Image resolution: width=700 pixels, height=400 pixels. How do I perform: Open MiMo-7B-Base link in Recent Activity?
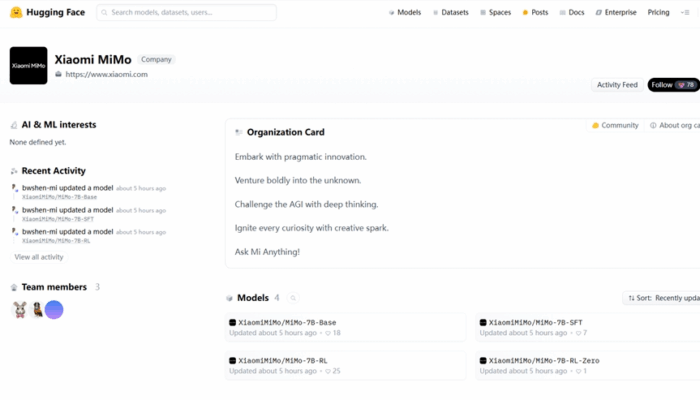tap(59, 197)
